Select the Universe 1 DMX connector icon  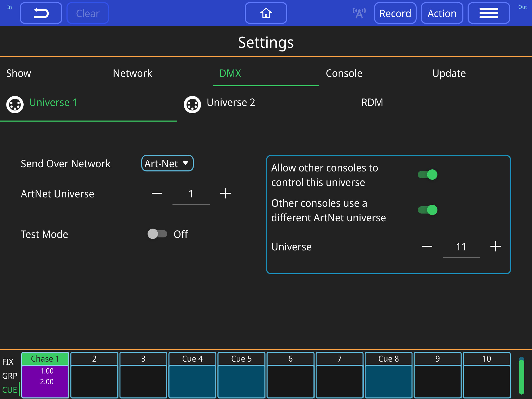click(x=15, y=104)
